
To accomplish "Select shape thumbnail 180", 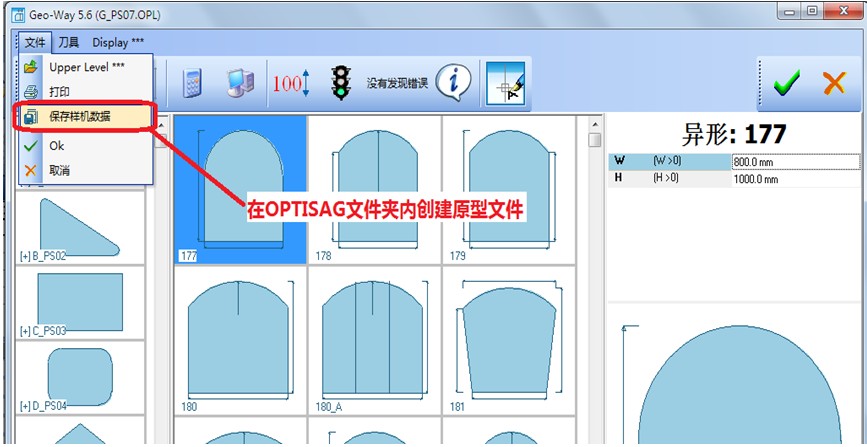I will pos(241,340).
